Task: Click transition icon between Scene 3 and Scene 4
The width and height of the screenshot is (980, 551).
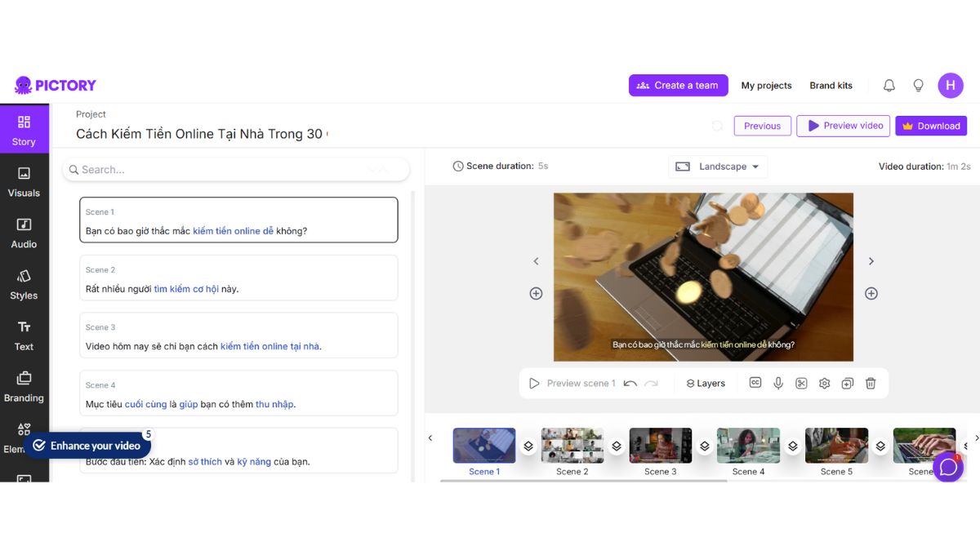Action: [x=705, y=447]
